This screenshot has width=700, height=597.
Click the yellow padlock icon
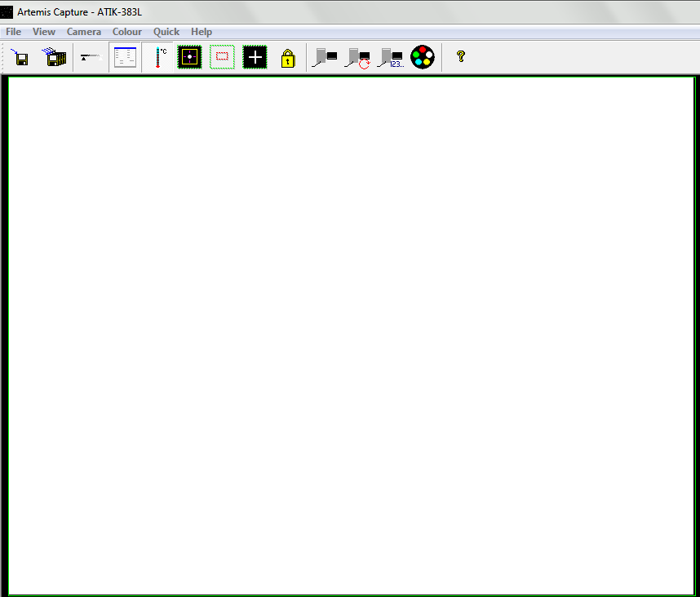tap(288, 58)
